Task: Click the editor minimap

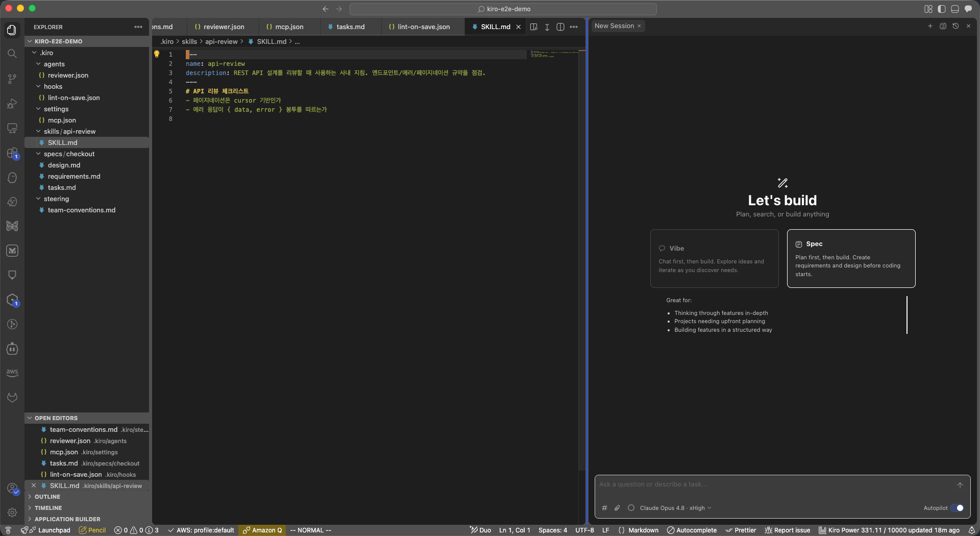Action: (x=554, y=54)
